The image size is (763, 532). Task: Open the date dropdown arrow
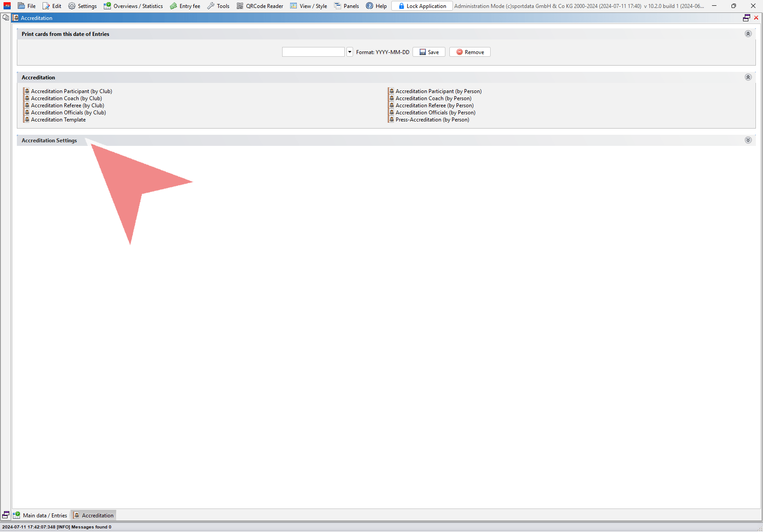pyautogui.click(x=350, y=52)
